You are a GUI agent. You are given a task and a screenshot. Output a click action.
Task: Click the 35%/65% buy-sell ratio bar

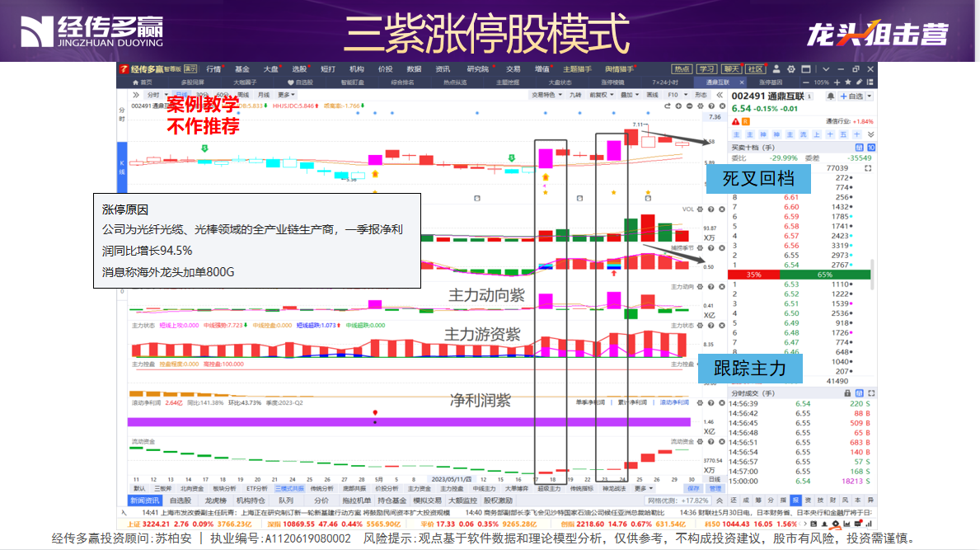799,275
